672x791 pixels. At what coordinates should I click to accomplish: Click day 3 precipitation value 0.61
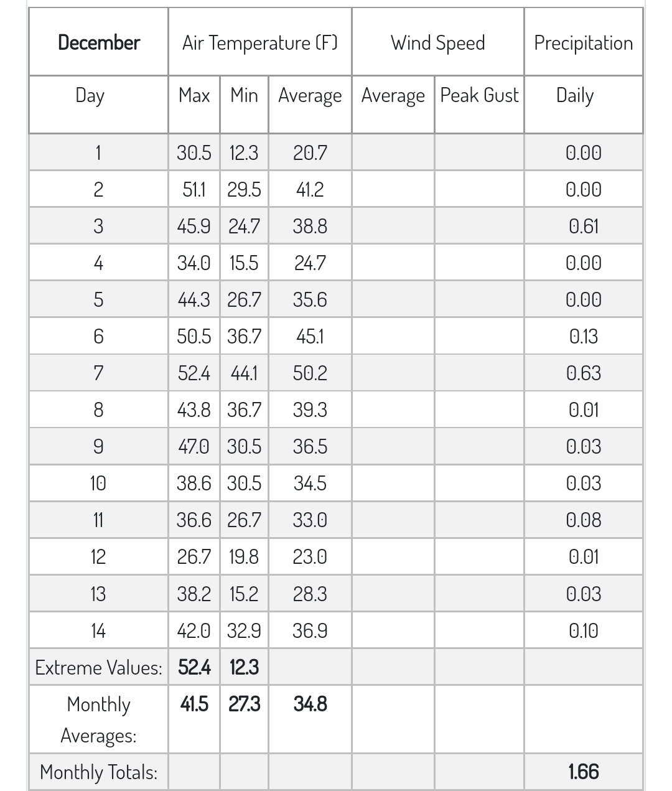pos(583,226)
